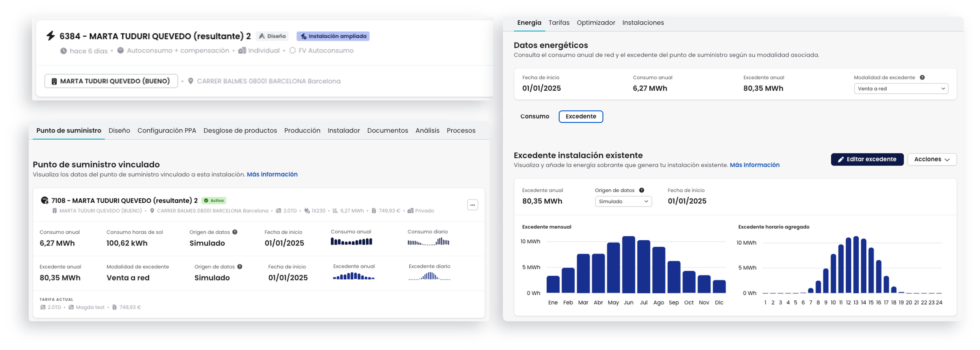
Task: Click info icon beside Origen de datos in consumo row
Action: coord(235,232)
